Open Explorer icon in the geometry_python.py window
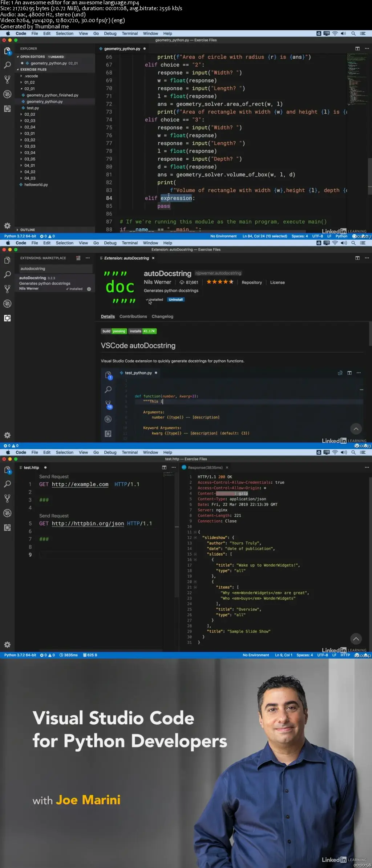Viewport: 372px width, 868px height. (7, 51)
